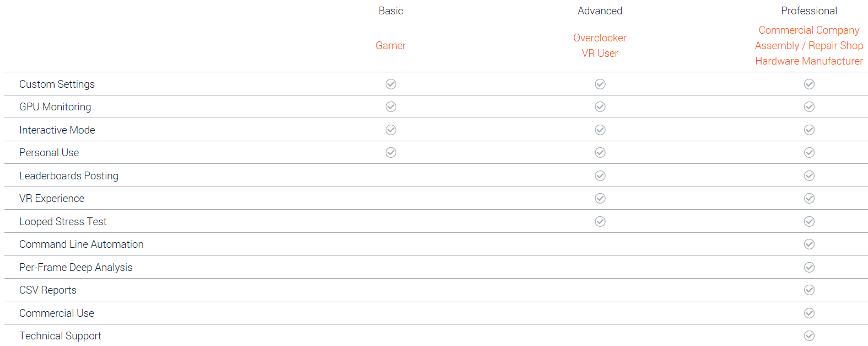
Task: Click the Hardware Manufacturer text under Professional
Action: click(809, 61)
